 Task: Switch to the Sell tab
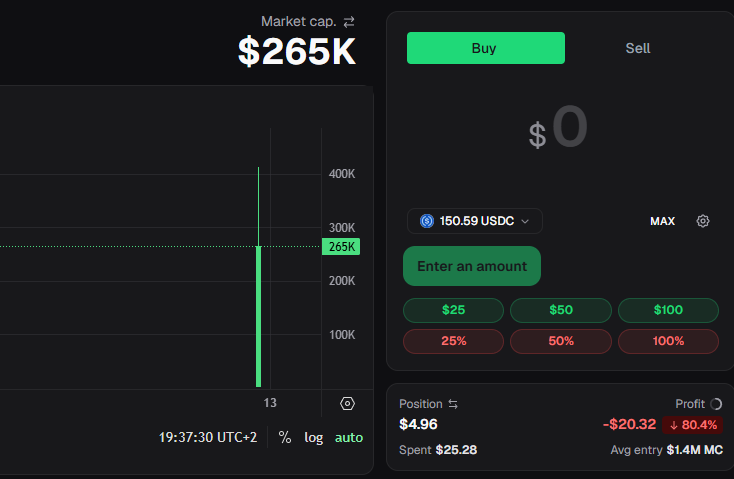(638, 48)
